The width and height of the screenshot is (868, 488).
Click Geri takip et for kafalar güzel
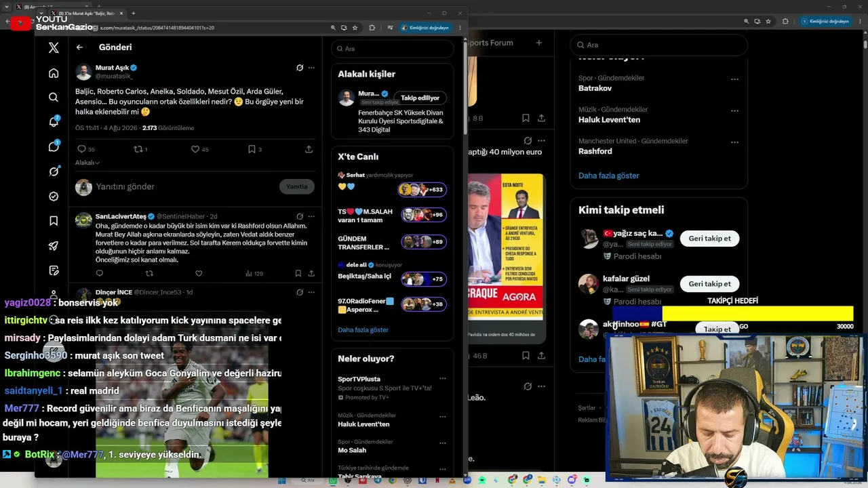click(x=709, y=284)
